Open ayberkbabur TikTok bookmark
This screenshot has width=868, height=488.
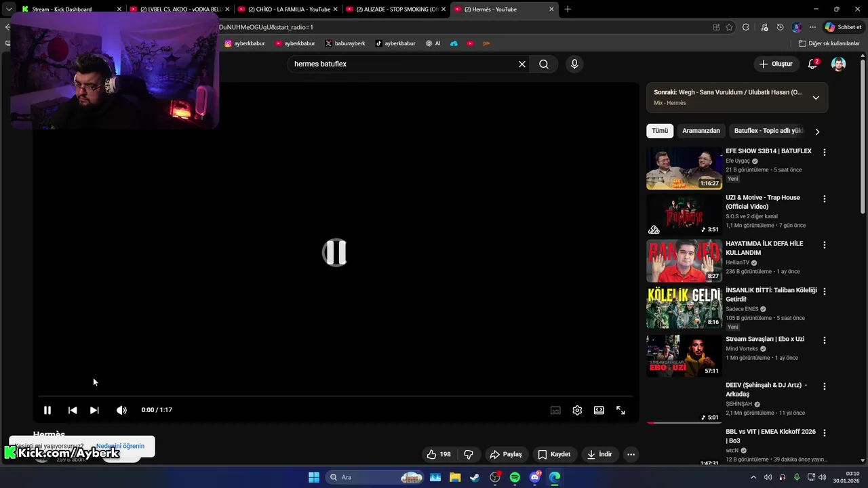point(395,43)
